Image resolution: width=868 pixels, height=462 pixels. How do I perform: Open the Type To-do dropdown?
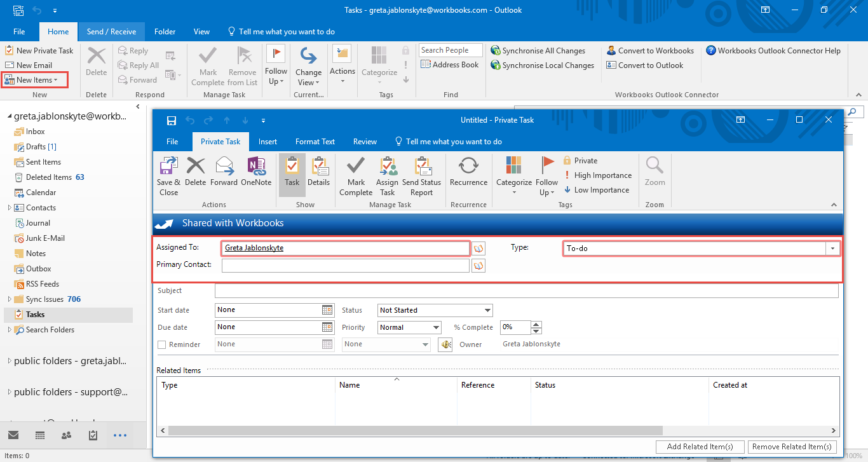(832, 248)
